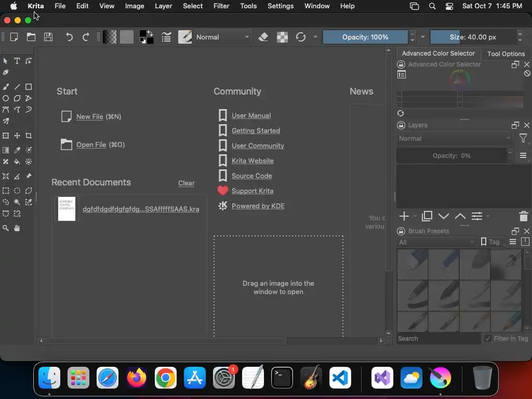The width and height of the screenshot is (532, 399).
Task: Open the Getting Started link
Action: [x=256, y=130]
